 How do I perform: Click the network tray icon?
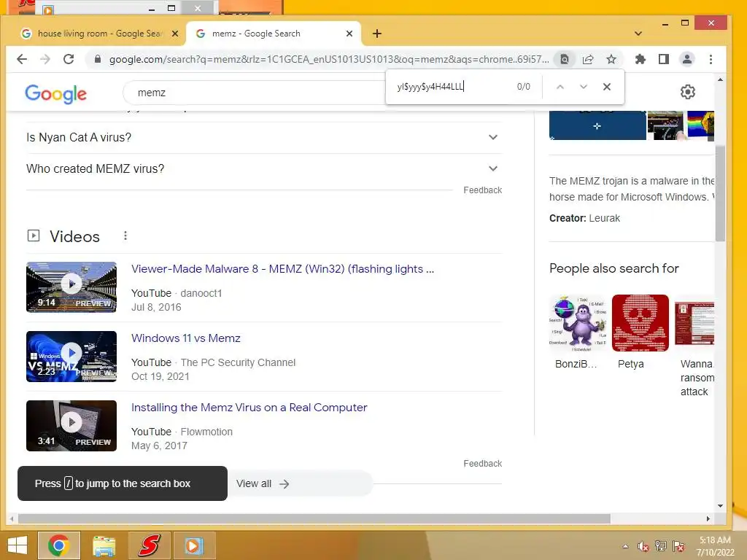coord(660,546)
